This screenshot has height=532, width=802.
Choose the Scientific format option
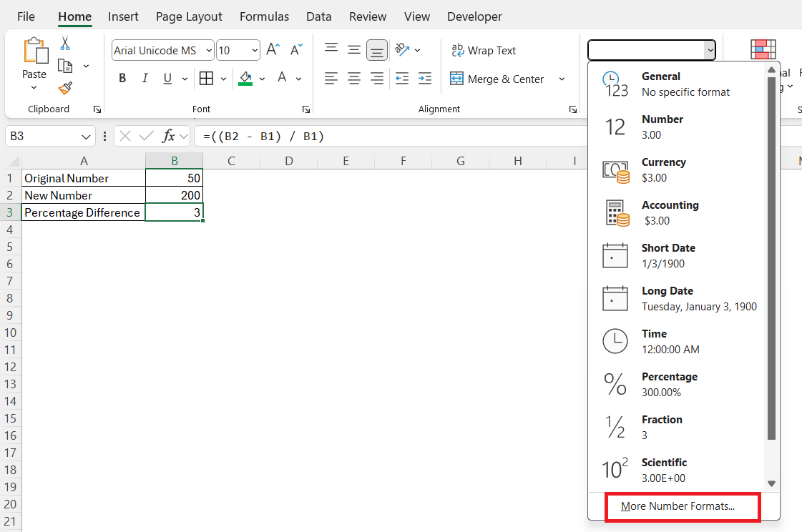677,471
